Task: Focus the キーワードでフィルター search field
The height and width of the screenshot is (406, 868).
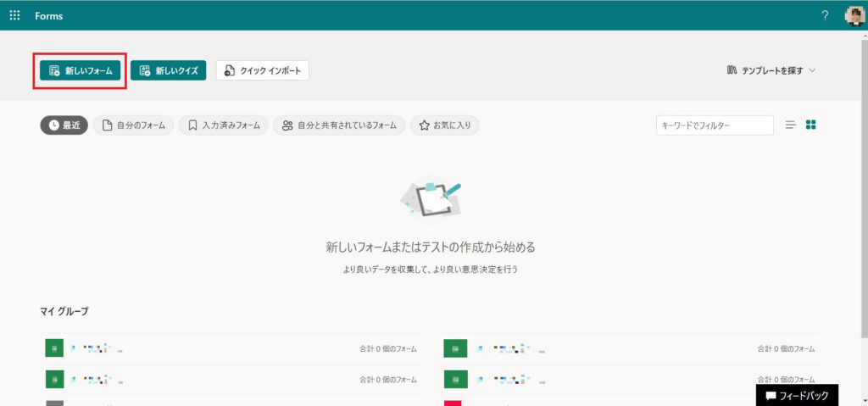Action: pos(714,125)
